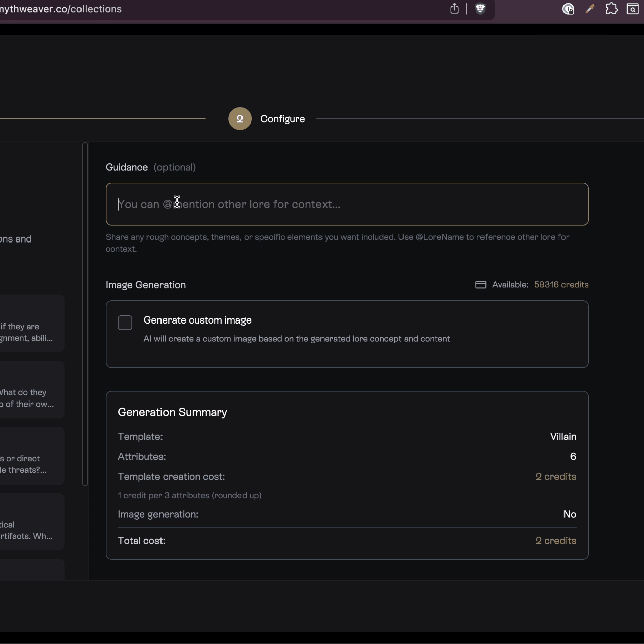Click the 'Generate custom image' label text
This screenshot has height=644, width=644.
click(197, 320)
